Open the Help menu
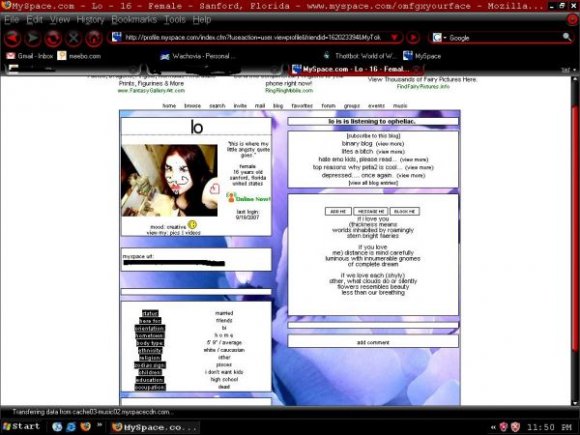The height and width of the screenshot is (435, 580). point(202,20)
